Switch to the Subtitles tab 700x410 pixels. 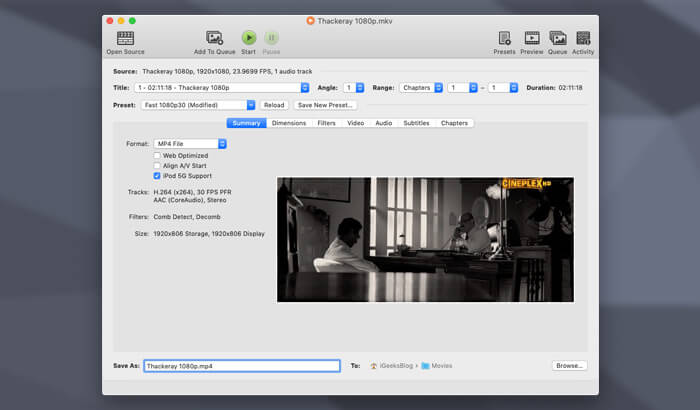pos(416,123)
